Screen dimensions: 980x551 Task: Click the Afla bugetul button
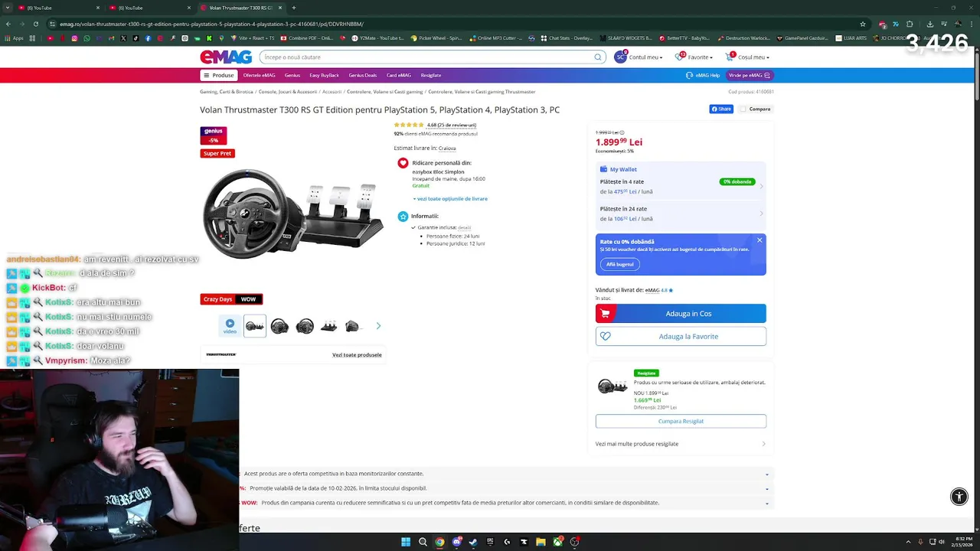(x=619, y=264)
